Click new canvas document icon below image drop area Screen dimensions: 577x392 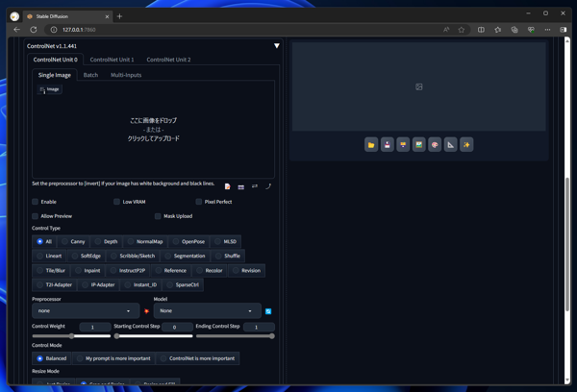click(227, 186)
